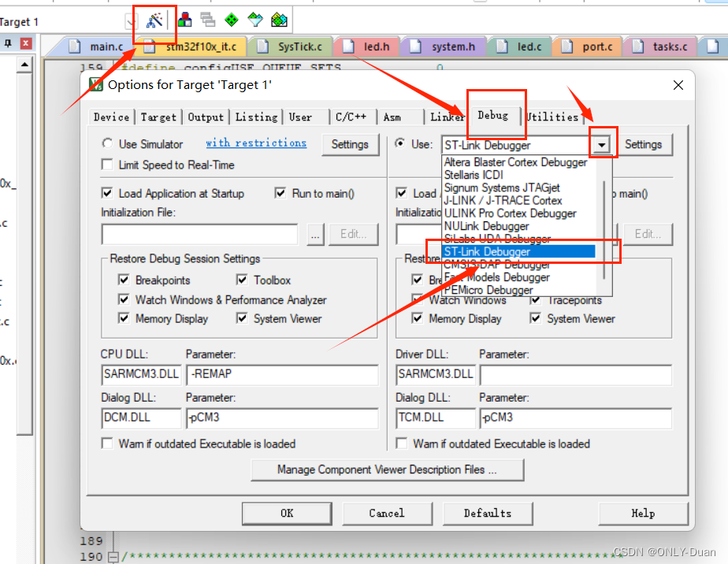Open the Manage Run-Time Environment green diamond icon
Image resolution: width=728 pixels, height=564 pixels.
tap(230, 20)
